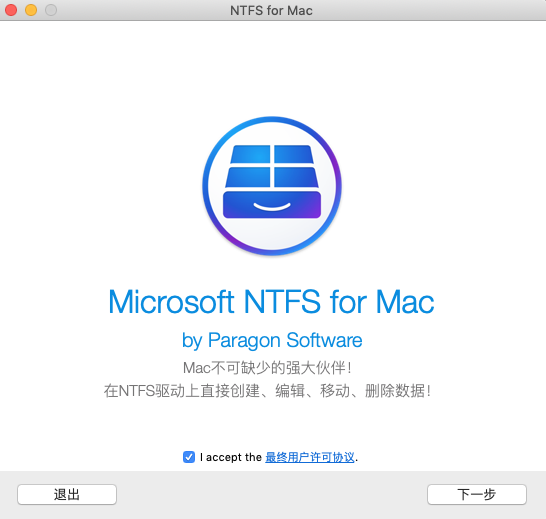Open the 最终用户许可协议 link
The height and width of the screenshot is (519, 546).
310,457
